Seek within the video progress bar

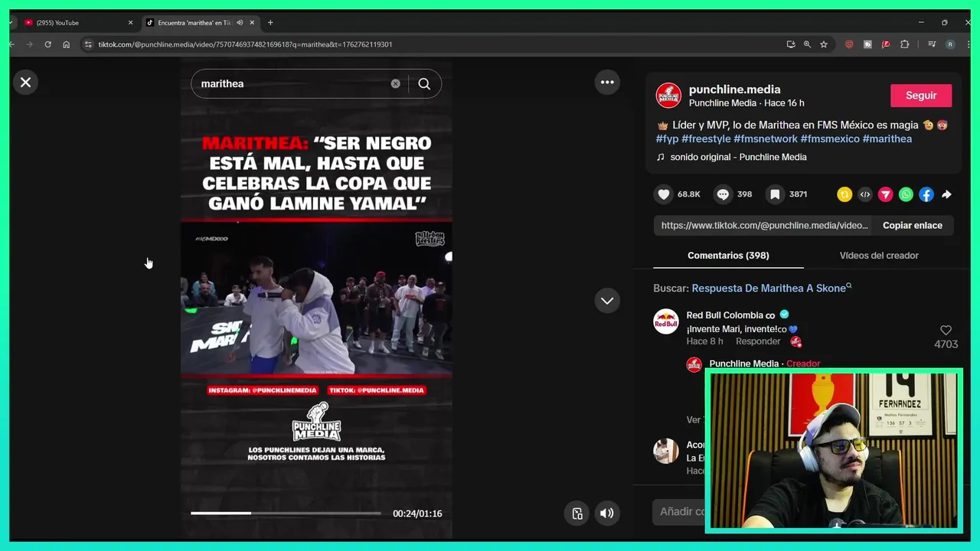point(286,514)
